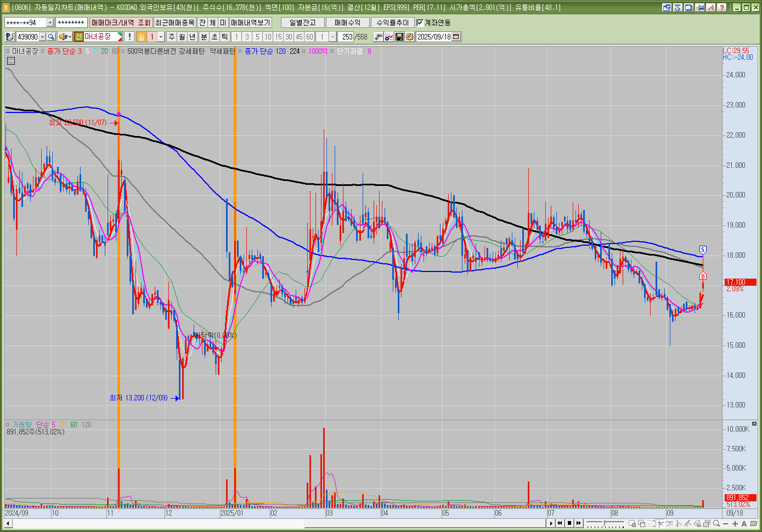Click 매매마크/내역 조회 button
This screenshot has height=532, width=762.
point(121,22)
